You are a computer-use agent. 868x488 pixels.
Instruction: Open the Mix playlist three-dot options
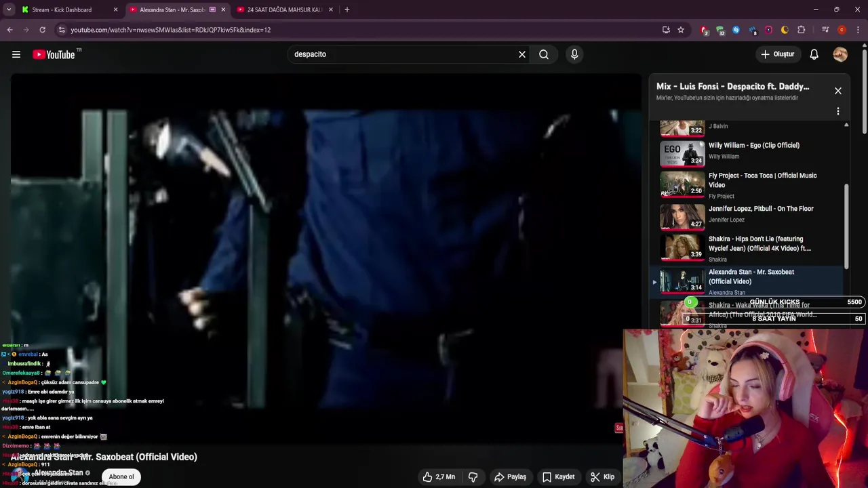click(838, 111)
